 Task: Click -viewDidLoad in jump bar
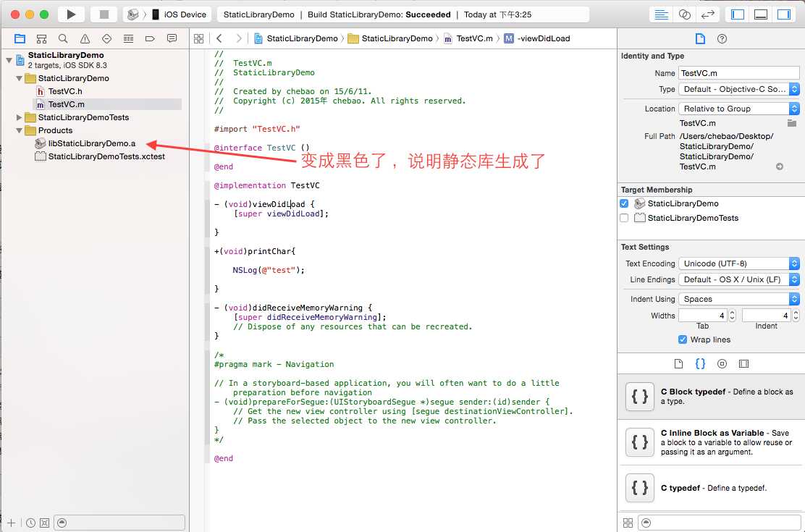click(x=538, y=38)
